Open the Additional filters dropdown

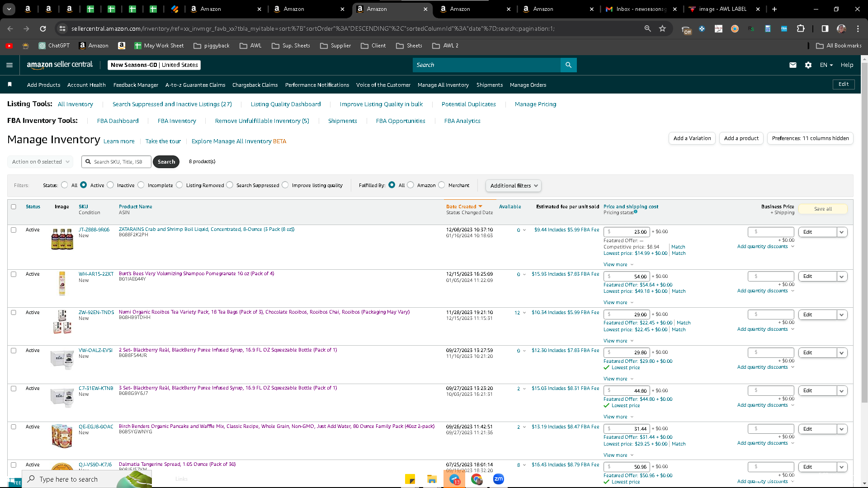click(513, 186)
